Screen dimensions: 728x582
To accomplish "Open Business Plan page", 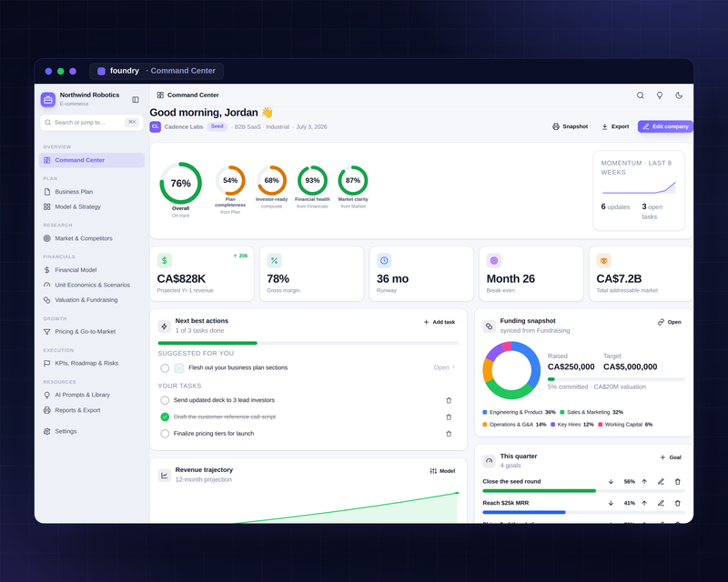I will tap(92, 192).
